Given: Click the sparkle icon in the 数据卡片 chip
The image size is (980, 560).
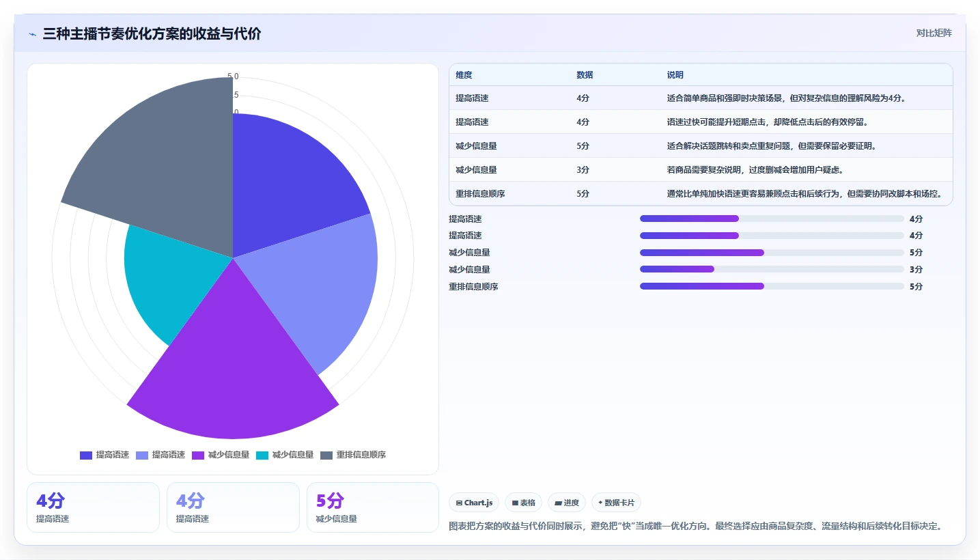Looking at the screenshot, I should 600,503.
